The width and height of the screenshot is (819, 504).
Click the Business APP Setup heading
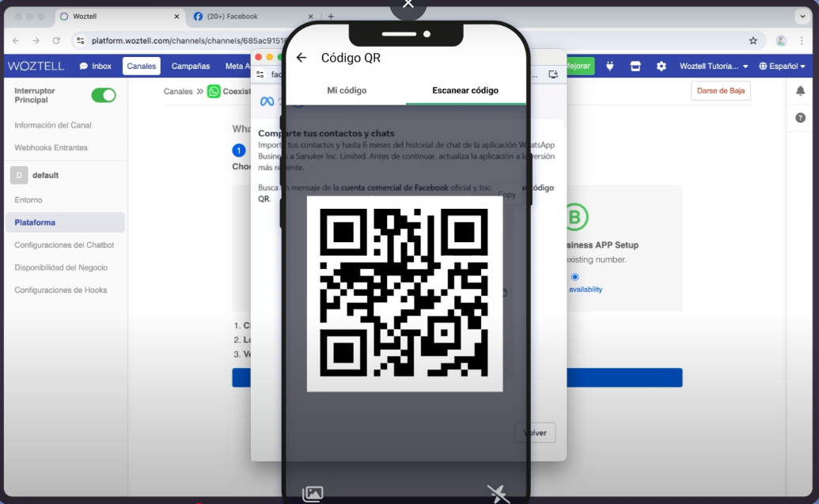tap(602, 245)
